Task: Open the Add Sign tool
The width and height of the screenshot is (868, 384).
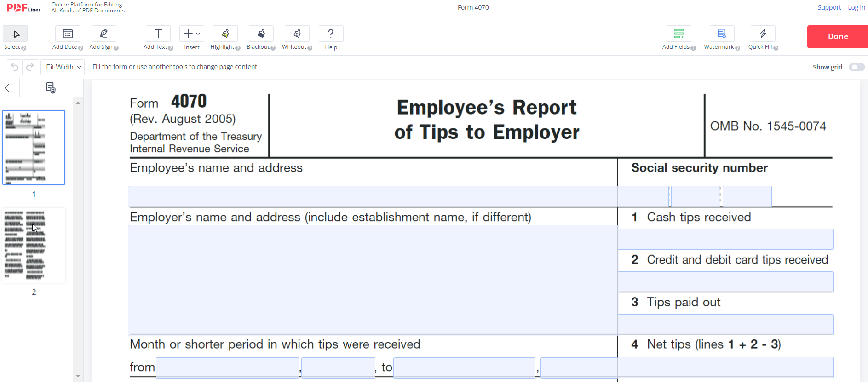Action: coord(103,34)
